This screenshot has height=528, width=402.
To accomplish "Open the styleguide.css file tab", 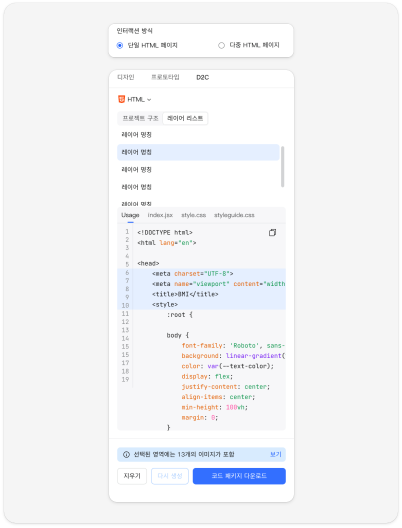I will pyautogui.click(x=234, y=215).
